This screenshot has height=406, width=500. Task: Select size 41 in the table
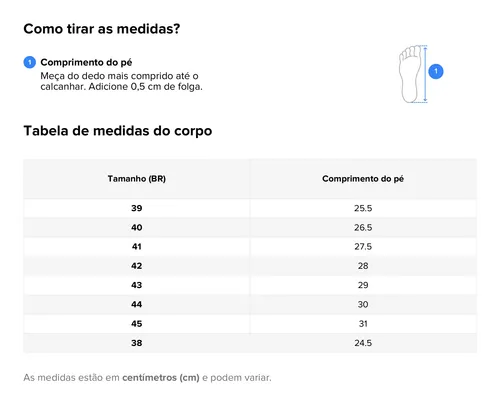click(137, 247)
